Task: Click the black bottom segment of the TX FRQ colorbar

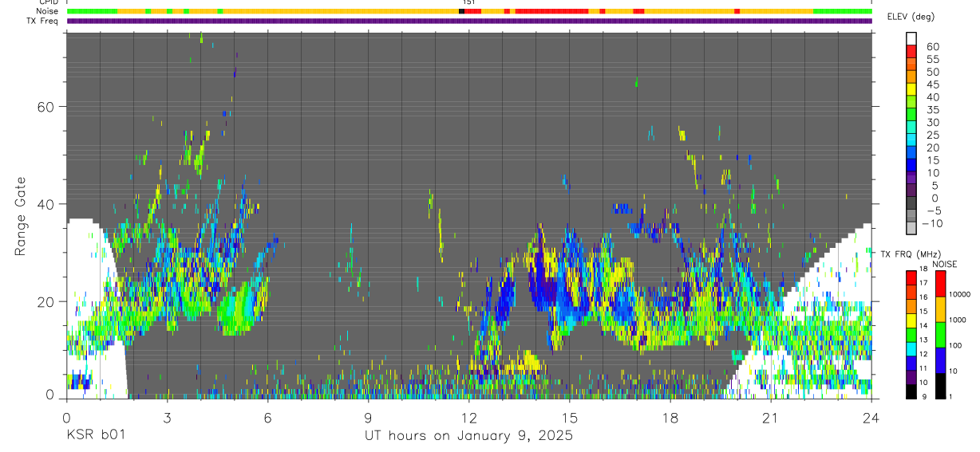Action: pyautogui.click(x=911, y=391)
